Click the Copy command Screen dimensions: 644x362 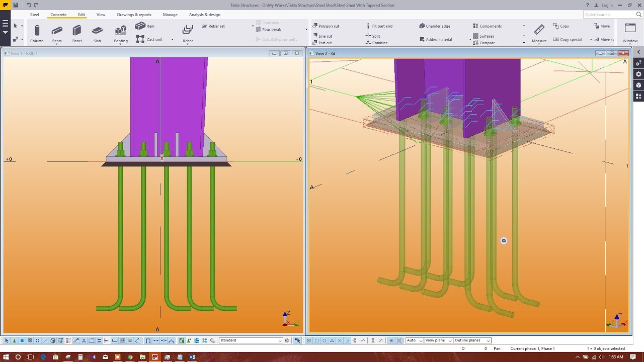click(x=561, y=26)
